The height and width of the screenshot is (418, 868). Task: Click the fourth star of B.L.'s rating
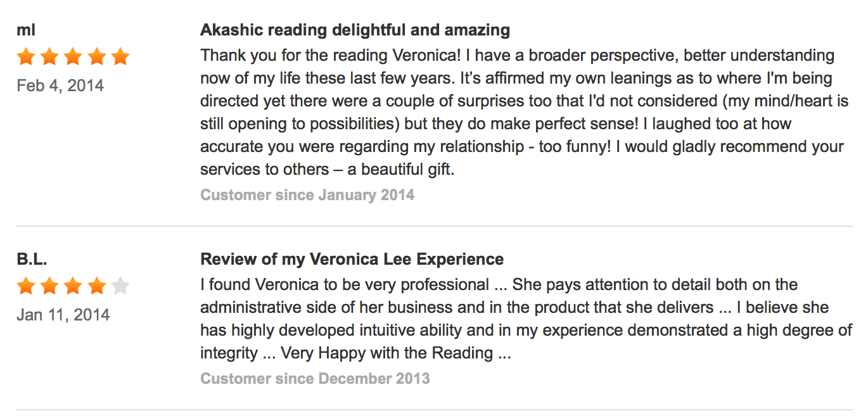pos(97,286)
